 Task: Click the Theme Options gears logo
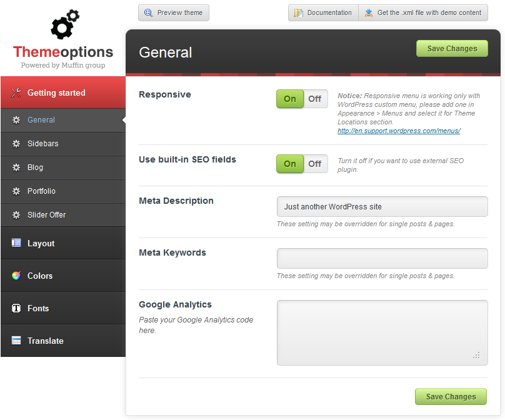[64, 26]
